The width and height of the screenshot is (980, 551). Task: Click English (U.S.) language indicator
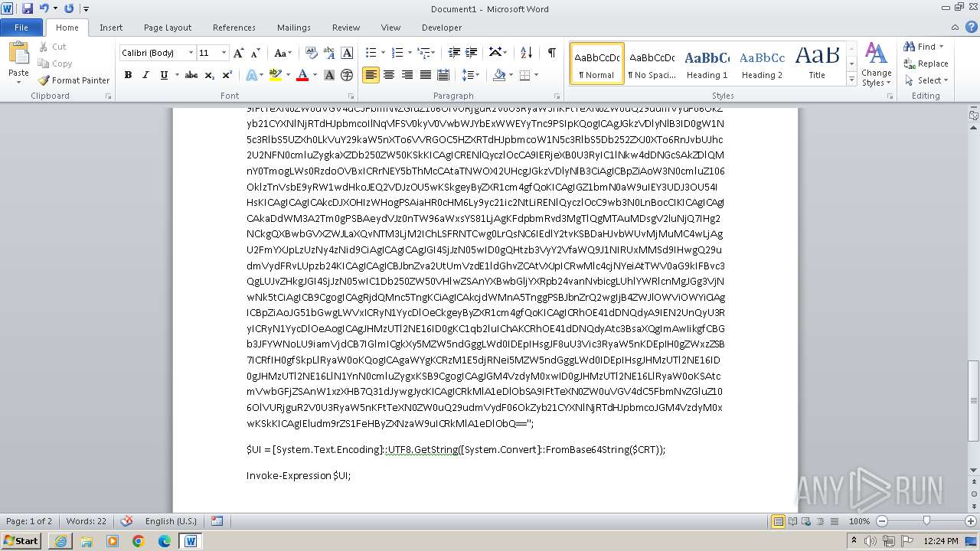click(x=171, y=521)
